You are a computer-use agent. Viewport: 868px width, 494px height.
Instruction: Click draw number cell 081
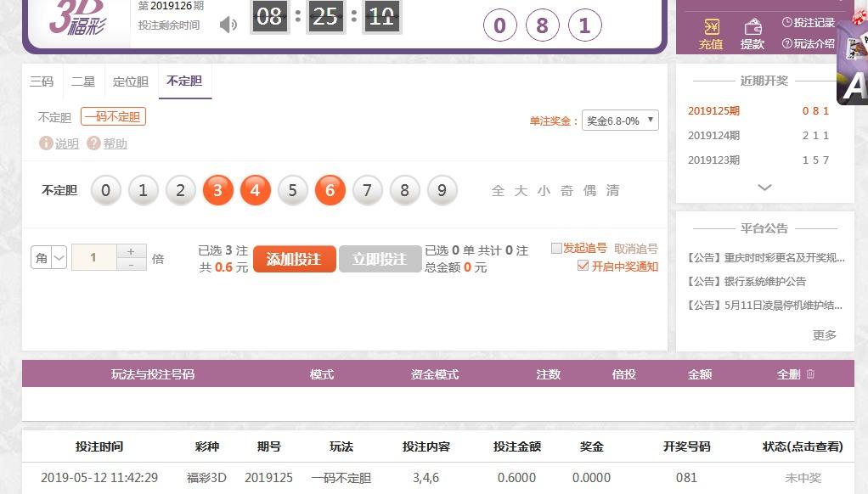pyautogui.click(x=686, y=477)
